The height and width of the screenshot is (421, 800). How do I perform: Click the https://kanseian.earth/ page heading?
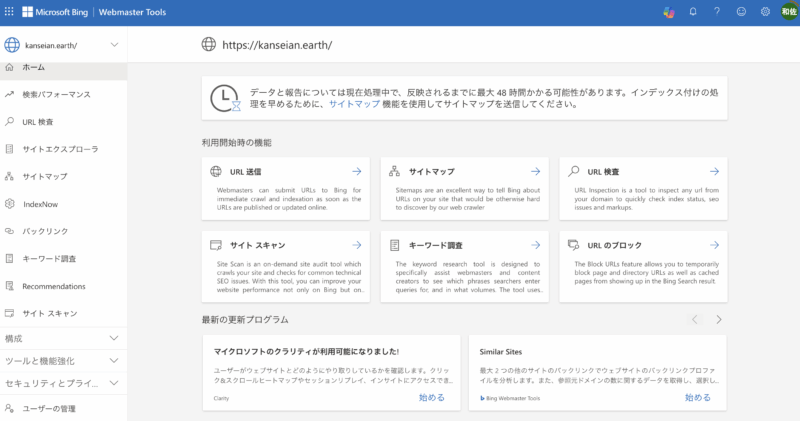[277, 45]
